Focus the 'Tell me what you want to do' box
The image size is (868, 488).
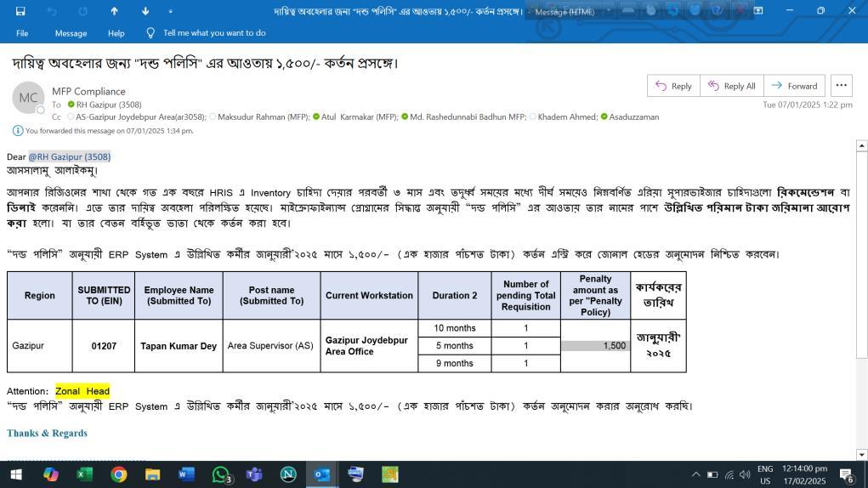[214, 33]
